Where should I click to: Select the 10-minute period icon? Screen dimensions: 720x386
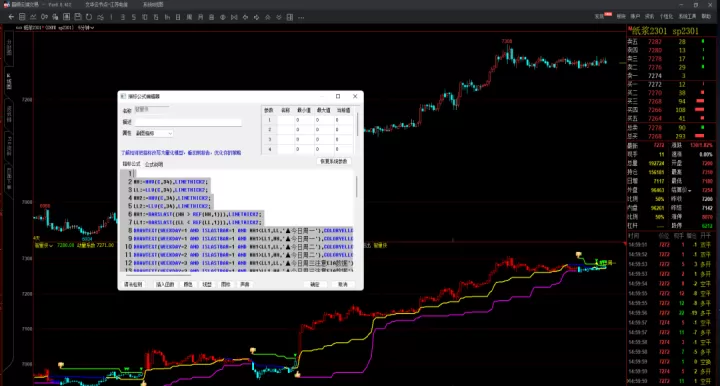tap(145, 17)
